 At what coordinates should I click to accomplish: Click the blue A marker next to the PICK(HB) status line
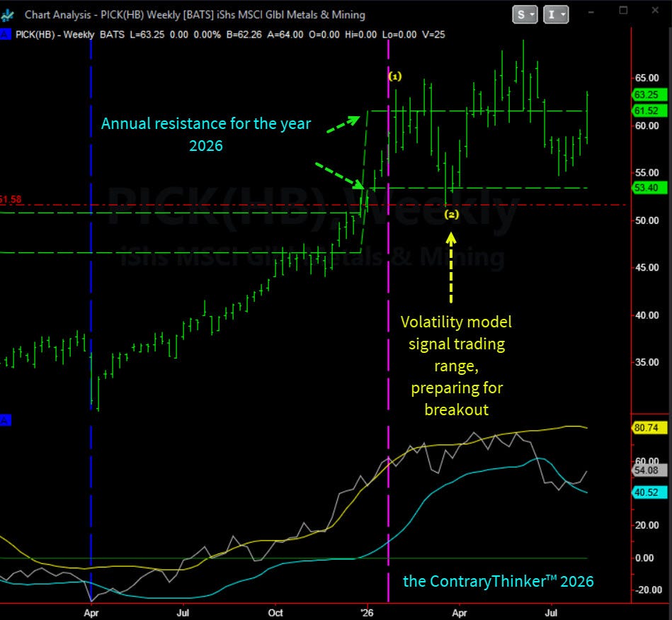(5, 34)
